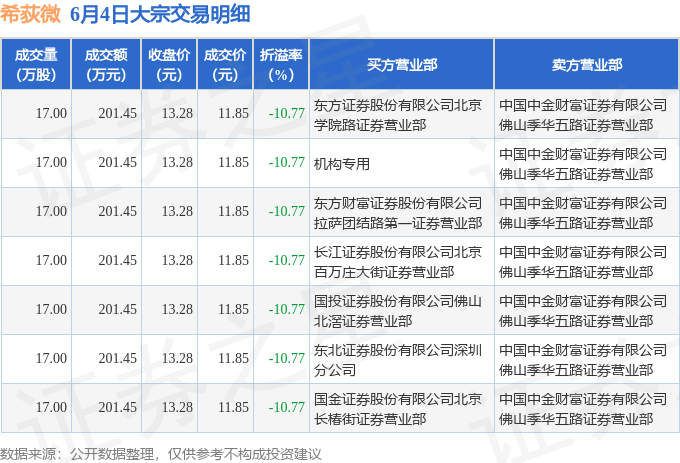
Task: Select the 收盘价(元) column header
Action: pos(169,65)
